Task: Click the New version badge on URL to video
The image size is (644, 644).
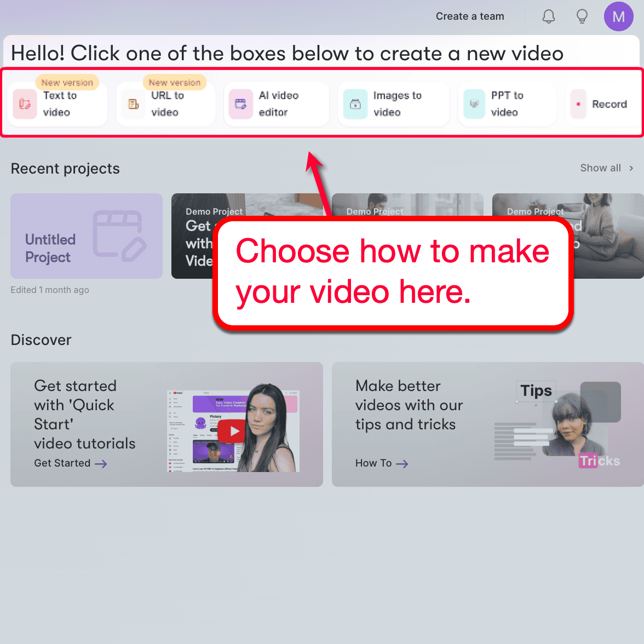Action: click(x=175, y=82)
